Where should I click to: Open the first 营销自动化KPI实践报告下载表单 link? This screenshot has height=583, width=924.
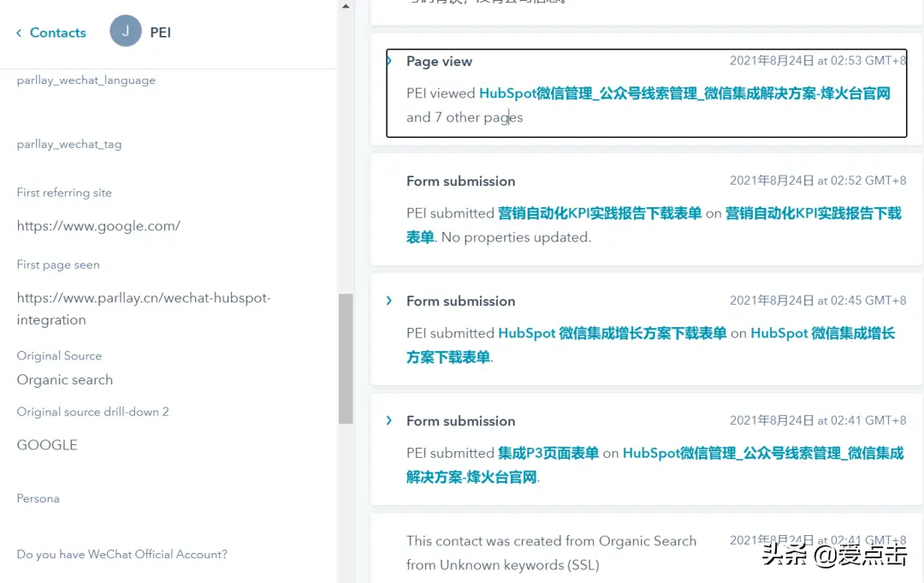(x=599, y=213)
